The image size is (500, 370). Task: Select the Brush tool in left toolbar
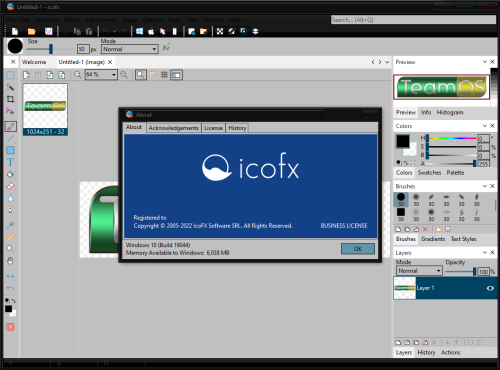point(10,126)
